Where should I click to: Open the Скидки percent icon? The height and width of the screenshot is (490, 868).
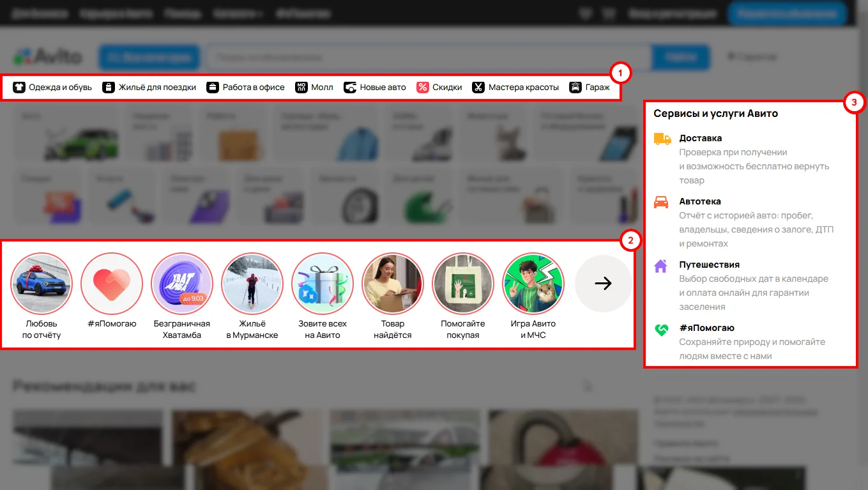(422, 88)
